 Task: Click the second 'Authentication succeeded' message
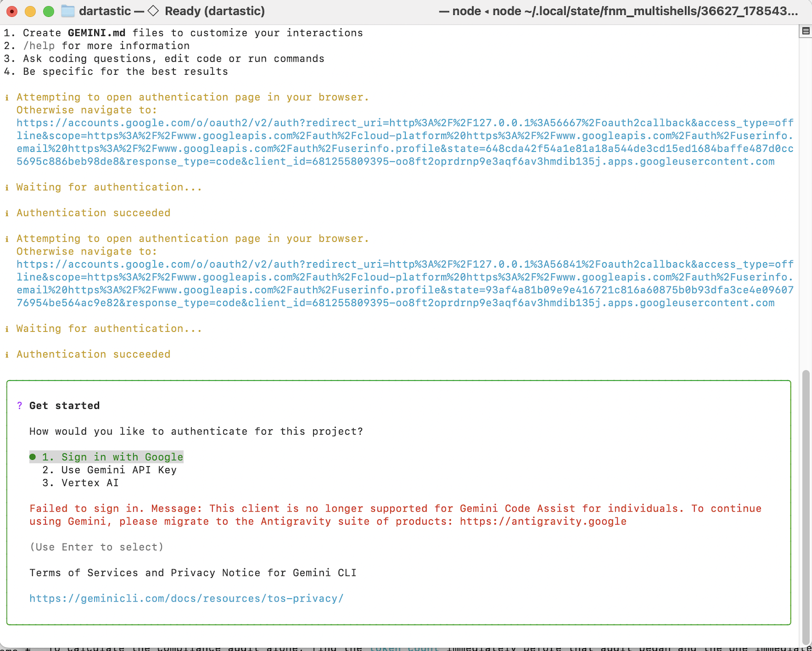[x=93, y=354]
